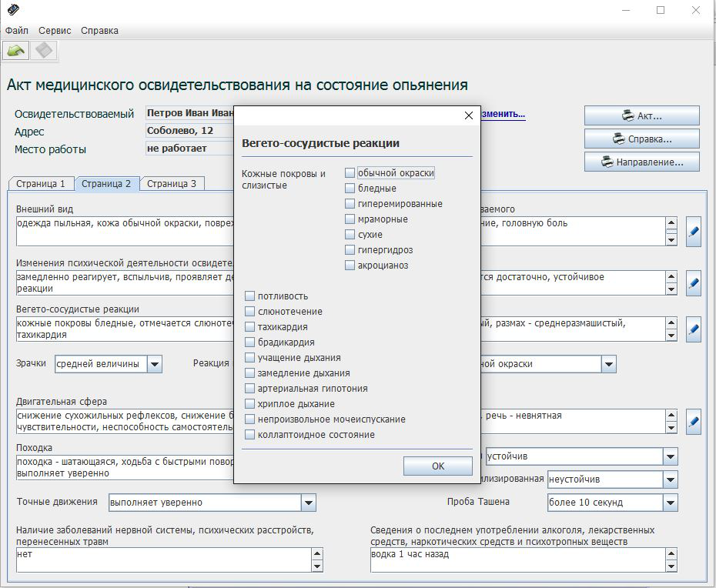
Task: Print the Справка document
Action: point(641,139)
